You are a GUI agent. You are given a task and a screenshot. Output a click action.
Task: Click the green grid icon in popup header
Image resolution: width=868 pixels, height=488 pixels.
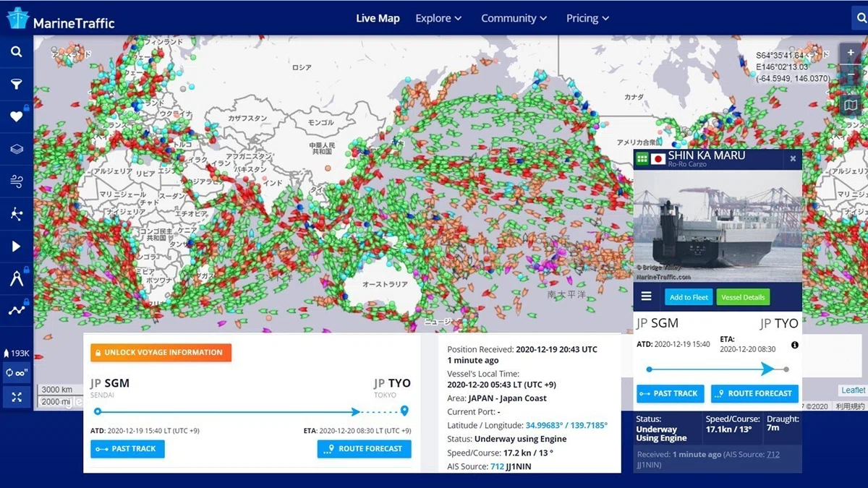[642, 158]
